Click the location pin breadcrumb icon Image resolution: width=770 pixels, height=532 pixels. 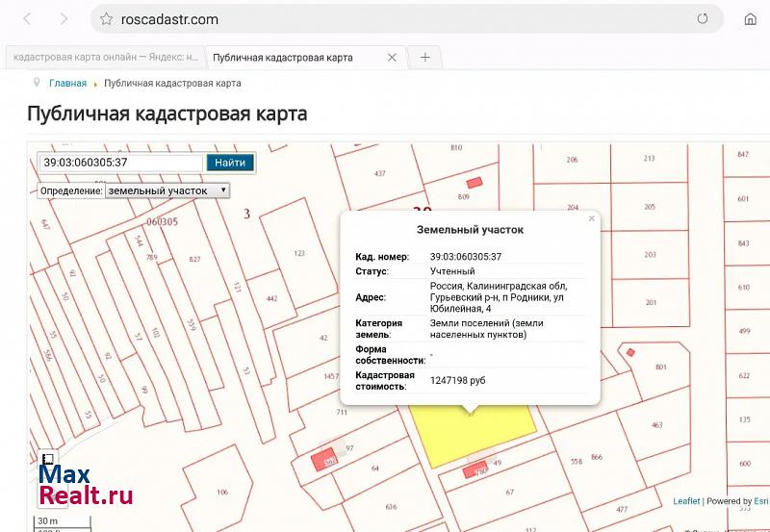(x=37, y=83)
